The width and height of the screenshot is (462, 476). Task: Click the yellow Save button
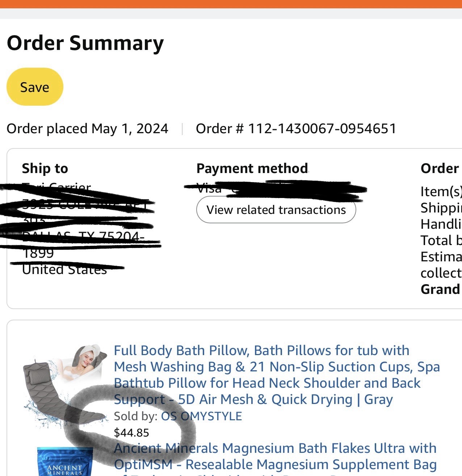(x=35, y=87)
